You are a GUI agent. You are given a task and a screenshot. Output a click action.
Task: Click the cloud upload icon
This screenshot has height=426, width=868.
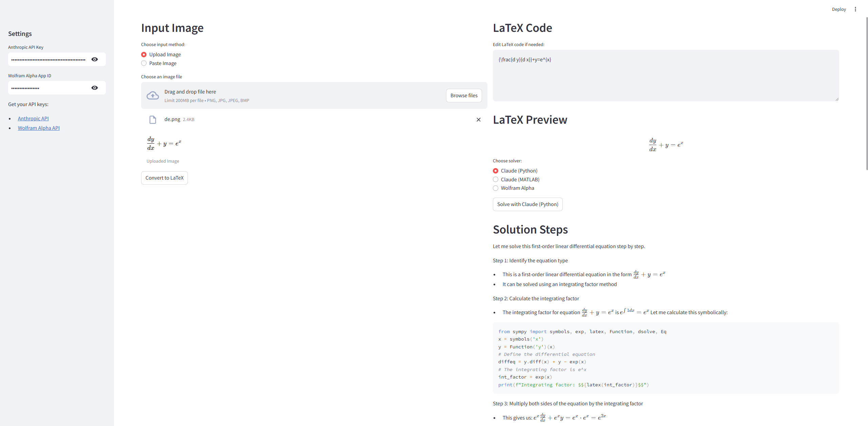(153, 96)
